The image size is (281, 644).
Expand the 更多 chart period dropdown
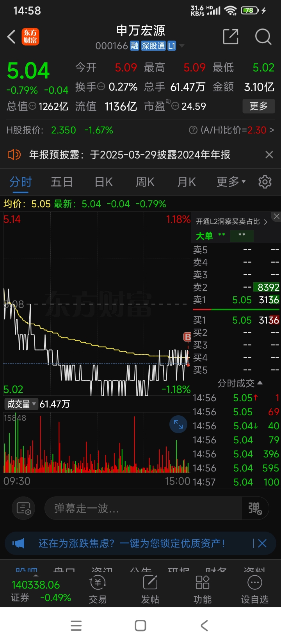(x=231, y=182)
